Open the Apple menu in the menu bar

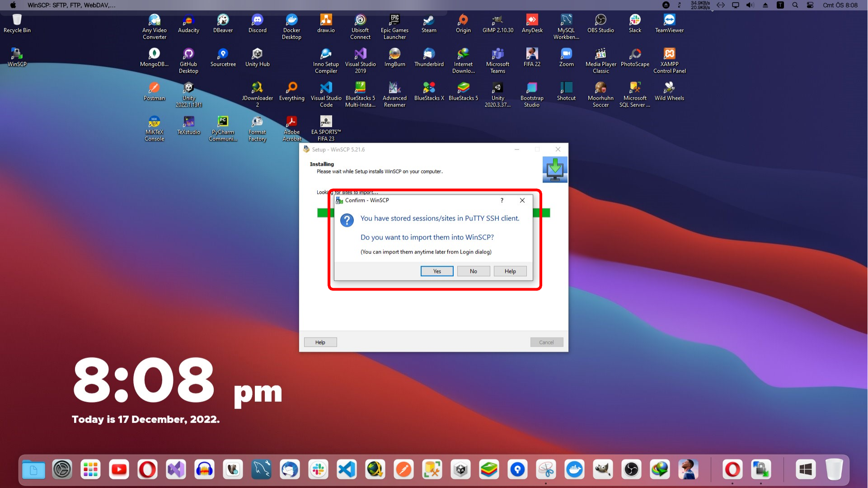[13, 5]
